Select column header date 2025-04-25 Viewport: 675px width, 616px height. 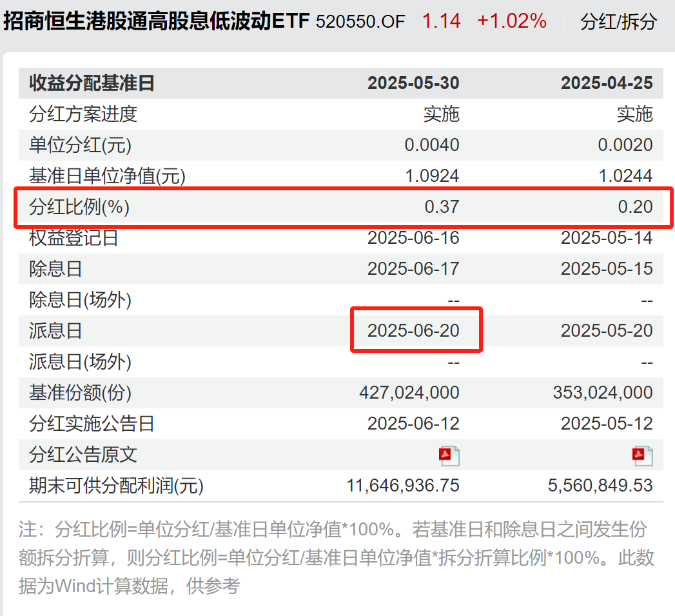607,83
